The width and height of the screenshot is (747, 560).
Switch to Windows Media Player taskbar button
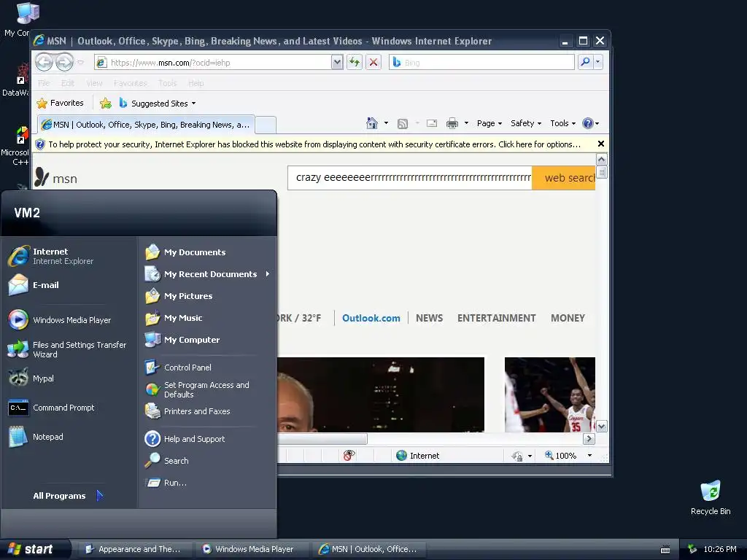[251, 549]
